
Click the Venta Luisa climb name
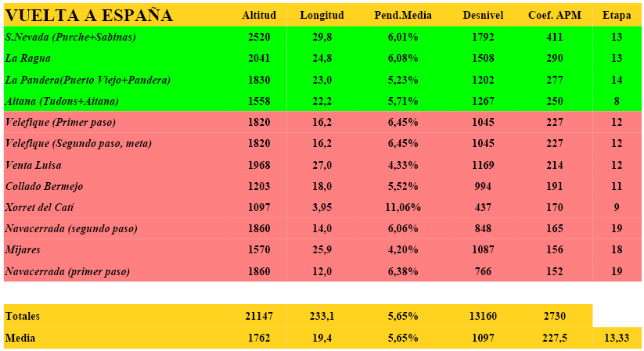33,165
